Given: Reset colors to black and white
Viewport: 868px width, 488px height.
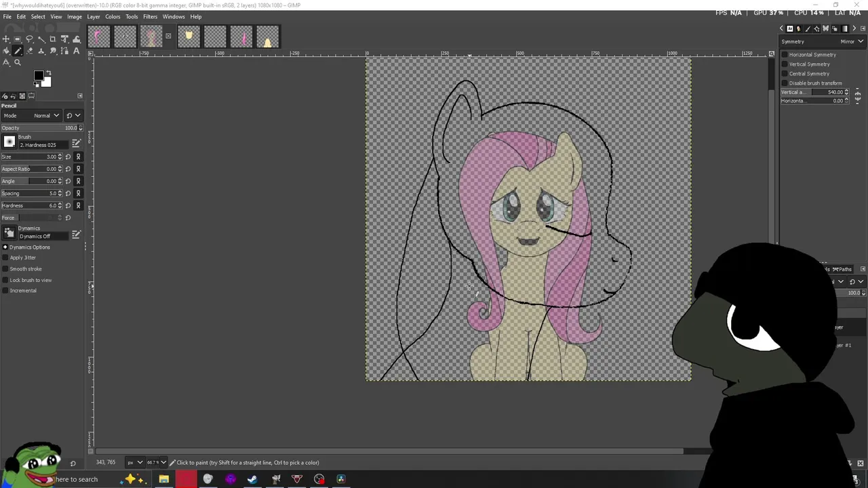Looking at the screenshot, I should 36,85.
